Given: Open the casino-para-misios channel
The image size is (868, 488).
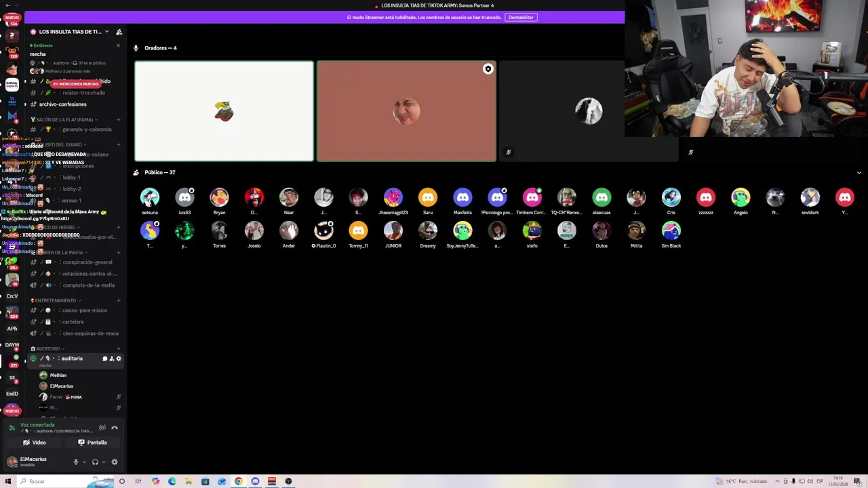Looking at the screenshot, I should point(75,310).
